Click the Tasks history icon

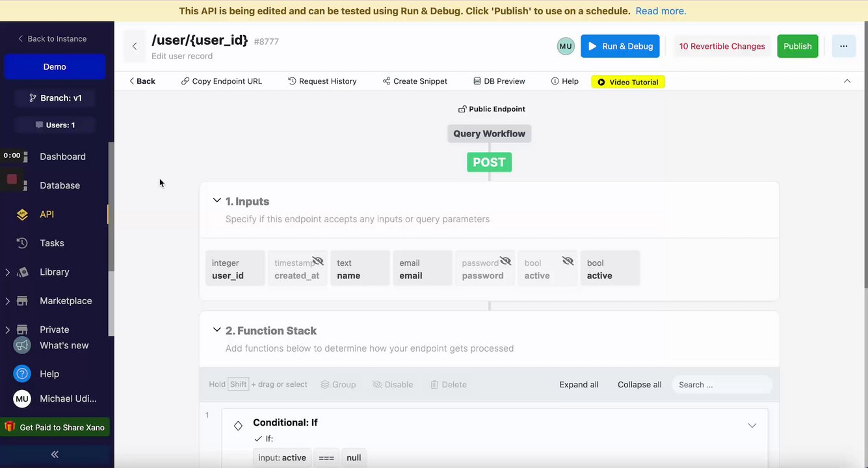coord(22,243)
